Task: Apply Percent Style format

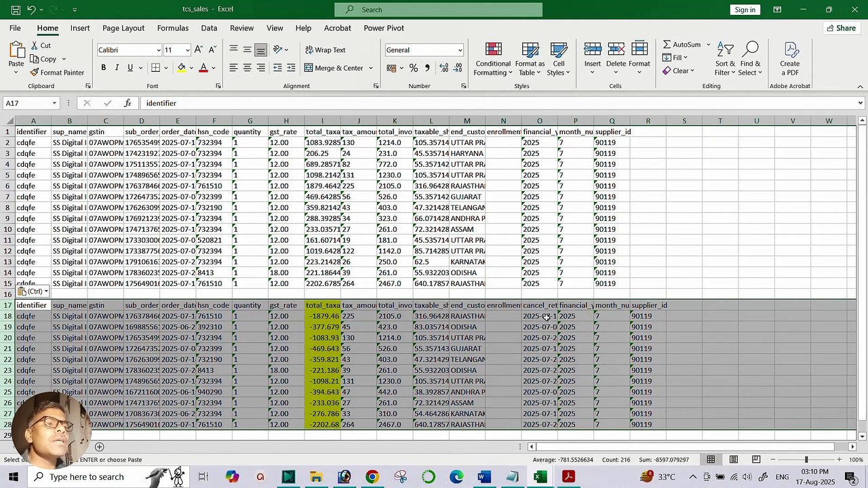Action: tap(413, 68)
